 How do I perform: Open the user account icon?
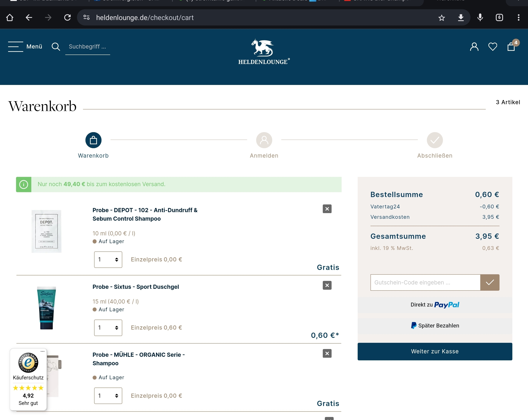474,47
